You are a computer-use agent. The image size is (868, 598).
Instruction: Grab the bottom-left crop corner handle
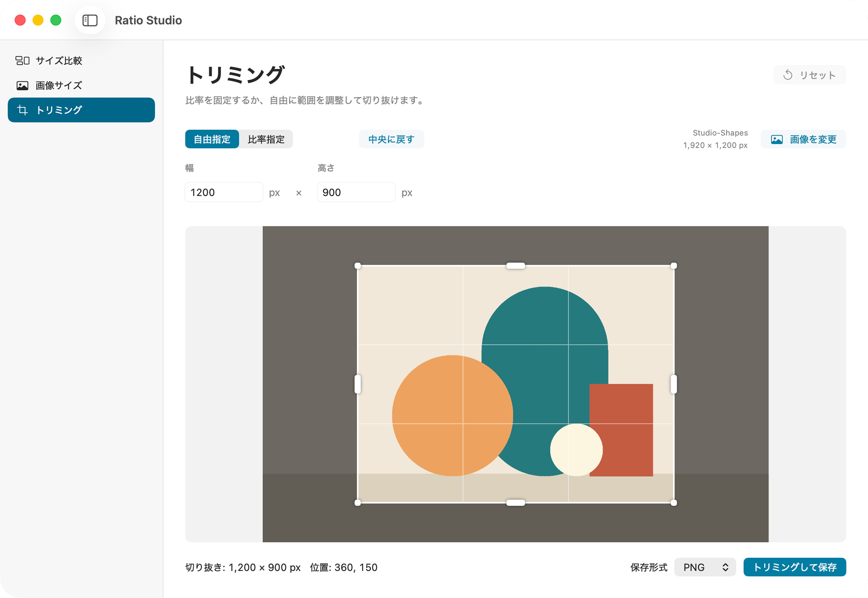tap(357, 503)
